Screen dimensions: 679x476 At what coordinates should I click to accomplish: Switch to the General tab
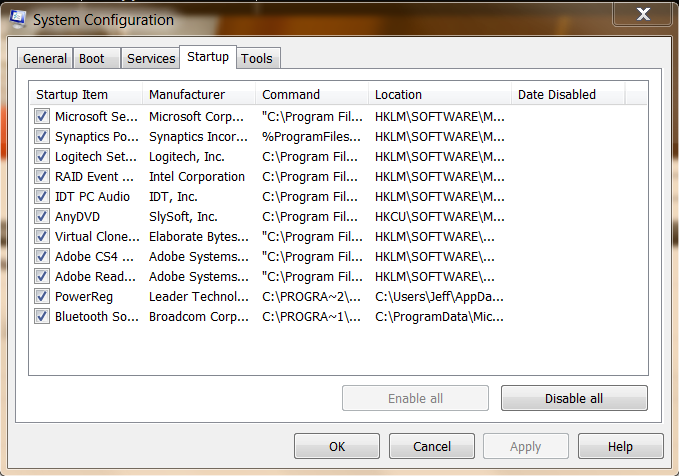pyautogui.click(x=45, y=58)
